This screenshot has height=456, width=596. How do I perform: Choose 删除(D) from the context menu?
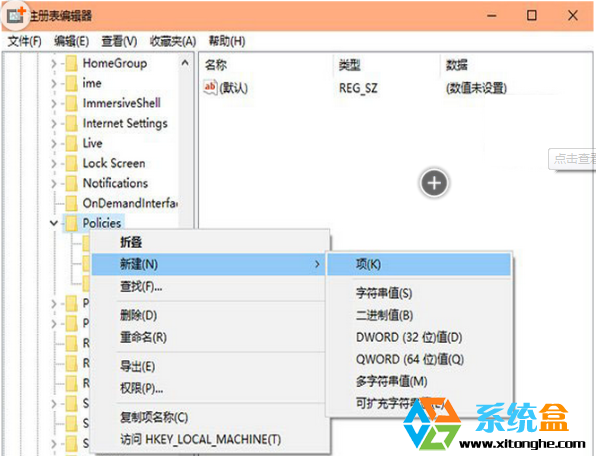pyautogui.click(x=138, y=315)
